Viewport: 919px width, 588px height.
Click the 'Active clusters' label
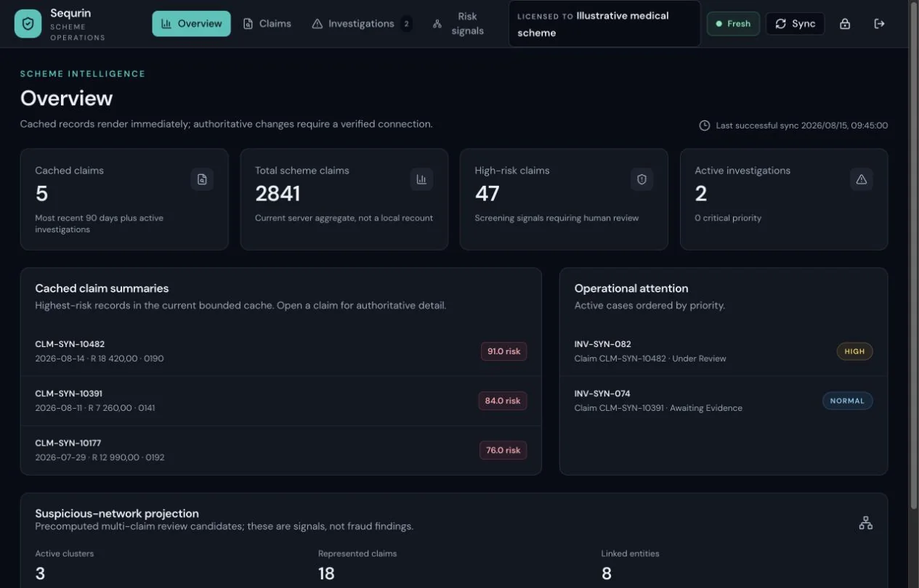tap(65, 553)
